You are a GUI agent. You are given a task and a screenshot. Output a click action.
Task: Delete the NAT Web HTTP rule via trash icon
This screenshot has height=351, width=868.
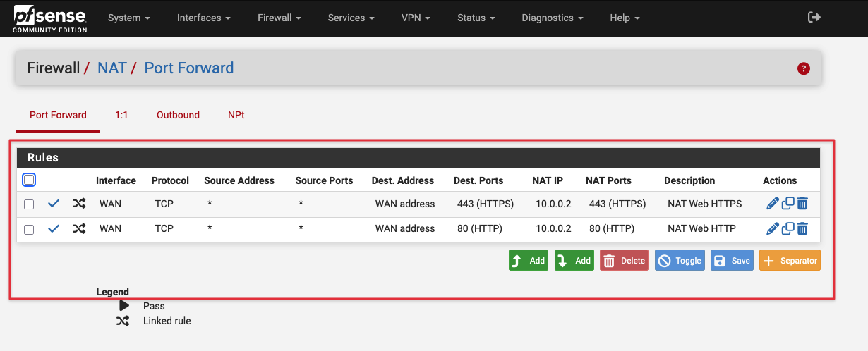click(x=802, y=228)
